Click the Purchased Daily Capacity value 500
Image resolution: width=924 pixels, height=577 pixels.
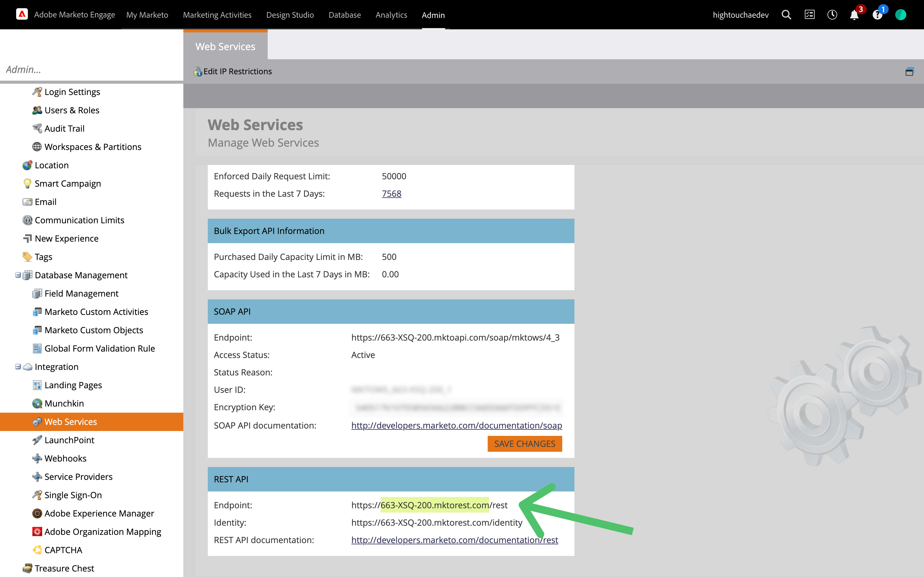(389, 257)
